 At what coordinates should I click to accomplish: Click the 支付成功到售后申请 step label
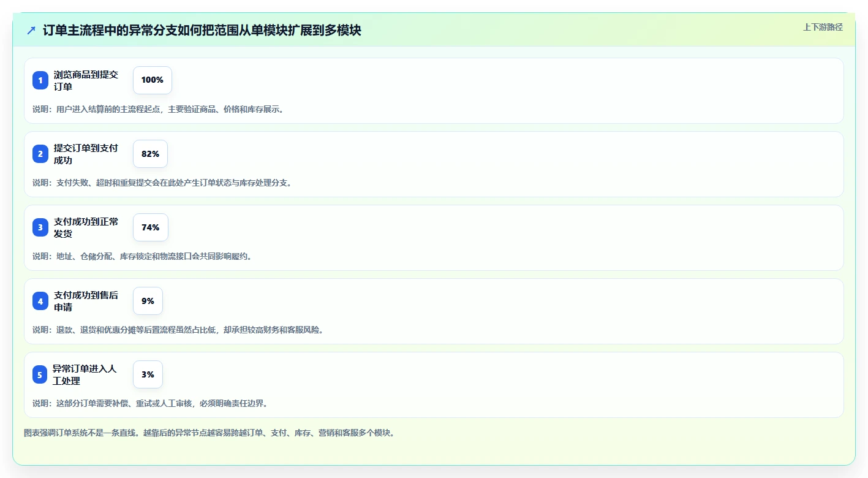86,301
